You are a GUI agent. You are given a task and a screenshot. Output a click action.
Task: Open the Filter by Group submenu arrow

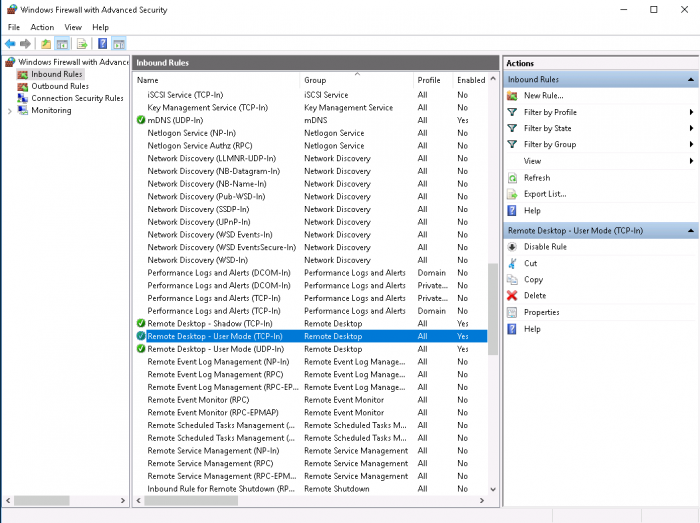click(691, 144)
